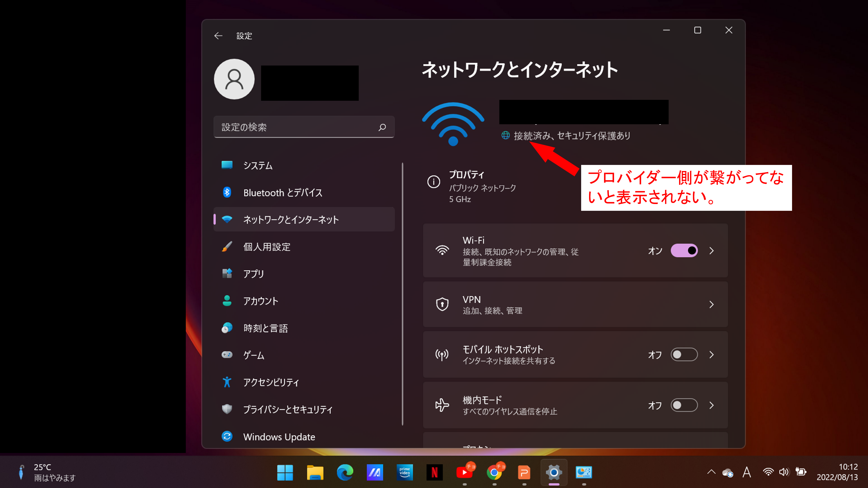Show hidden tray icons chevron

point(711,472)
